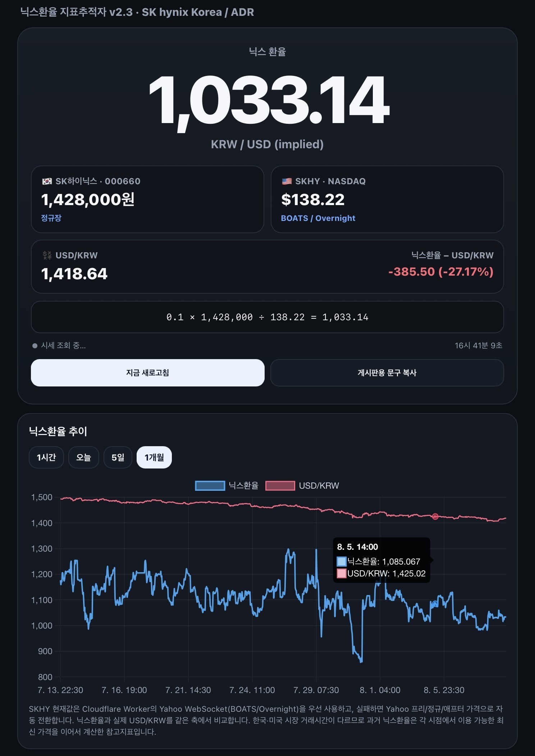Click the SK하이닉스 · 000660 ticker label

click(98, 181)
